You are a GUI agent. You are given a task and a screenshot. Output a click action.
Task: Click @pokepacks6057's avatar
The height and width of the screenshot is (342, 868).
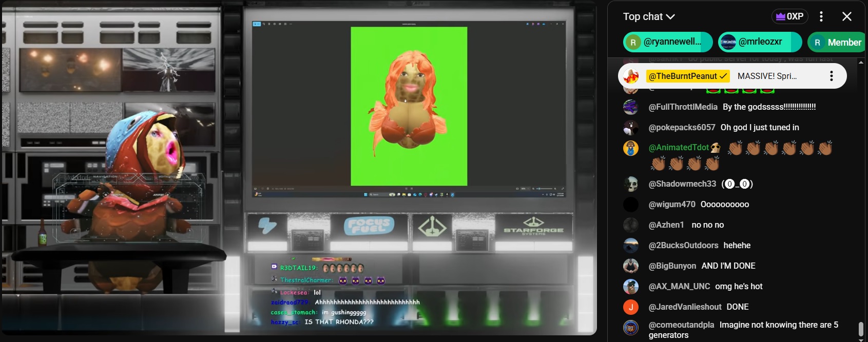631,127
